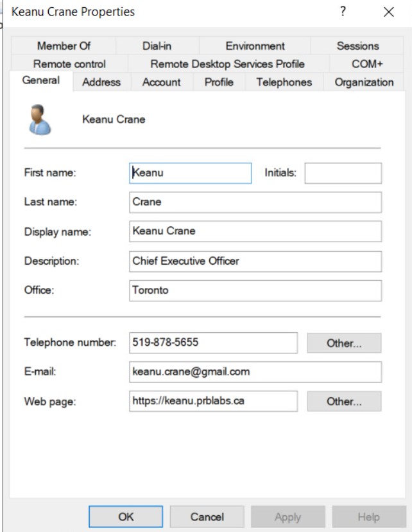This screenshot has width=412, height=532.
Task: Go to the Remote Desktop Services Profile tab
Action: coord(227,64)
